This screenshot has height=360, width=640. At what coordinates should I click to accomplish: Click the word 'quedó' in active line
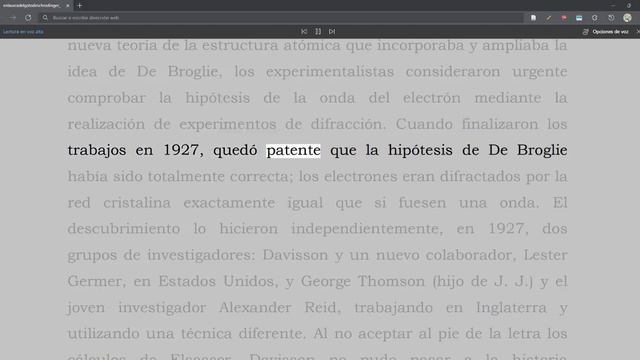point(235,150)
